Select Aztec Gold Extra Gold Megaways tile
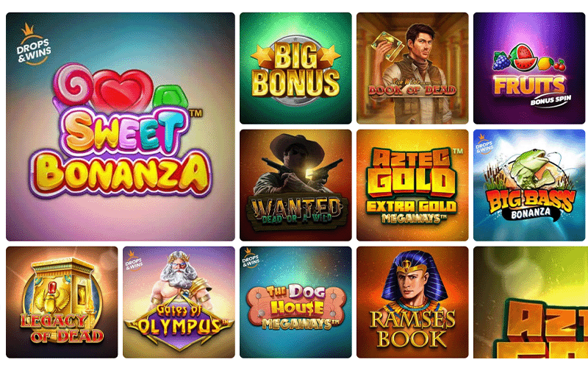Image resolution: width=588 pixels, height=368 pixels. coord(412,185)
